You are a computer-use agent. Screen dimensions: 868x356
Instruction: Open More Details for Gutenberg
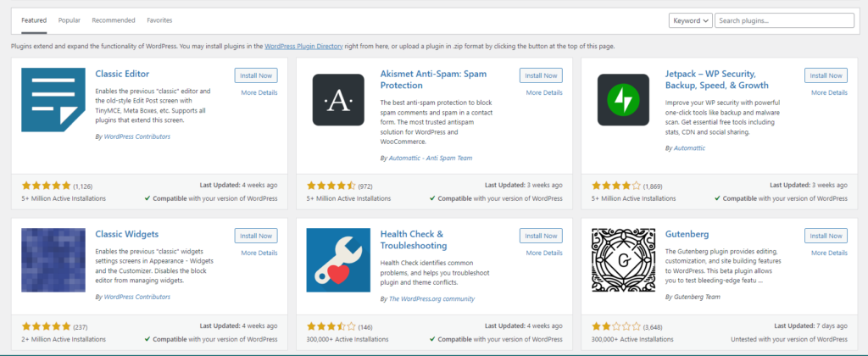pyautogui.click(x=829, y=253)
